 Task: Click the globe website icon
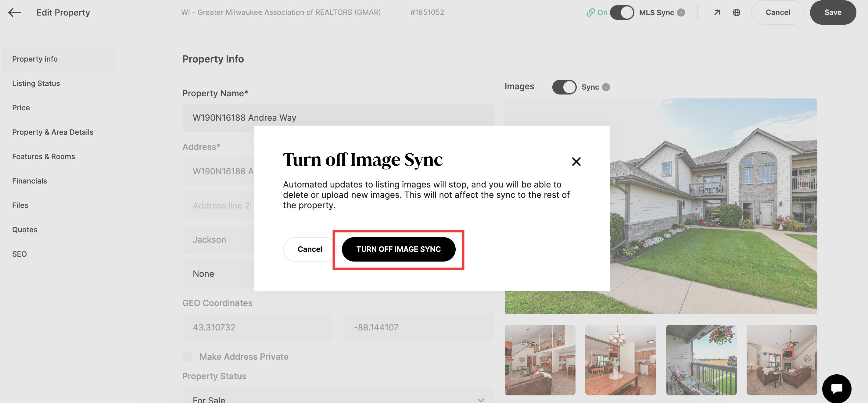736,12
